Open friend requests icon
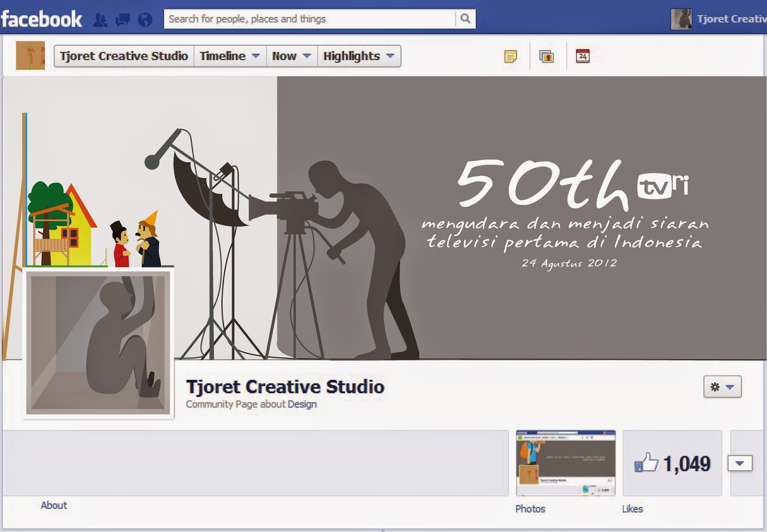767x532 pixels. (100, 20)
